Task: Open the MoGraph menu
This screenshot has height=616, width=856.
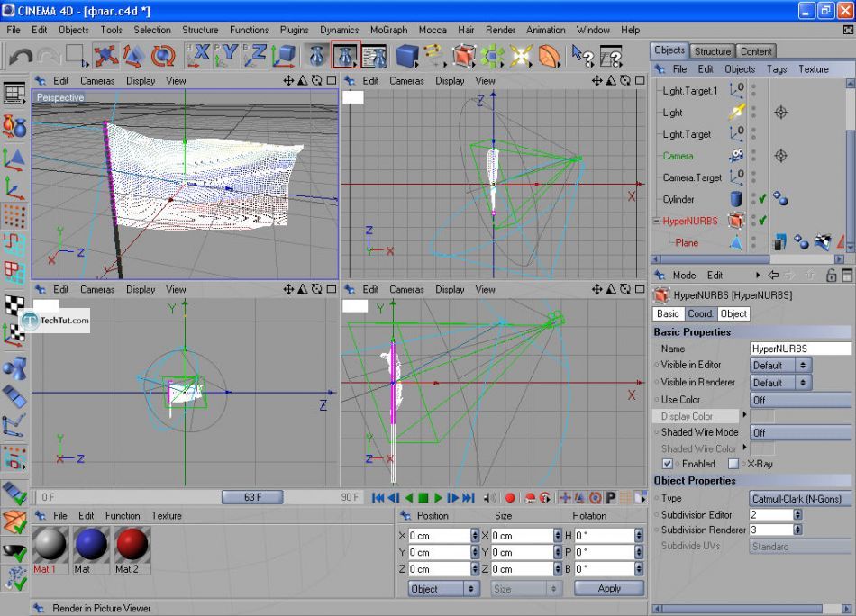Action: click(388, 30)
